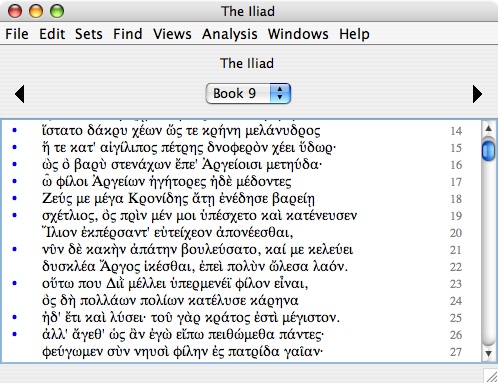Click the window resize grip corner
The height and width of the screenshot is (383, 498).
[x=491, y=376]
